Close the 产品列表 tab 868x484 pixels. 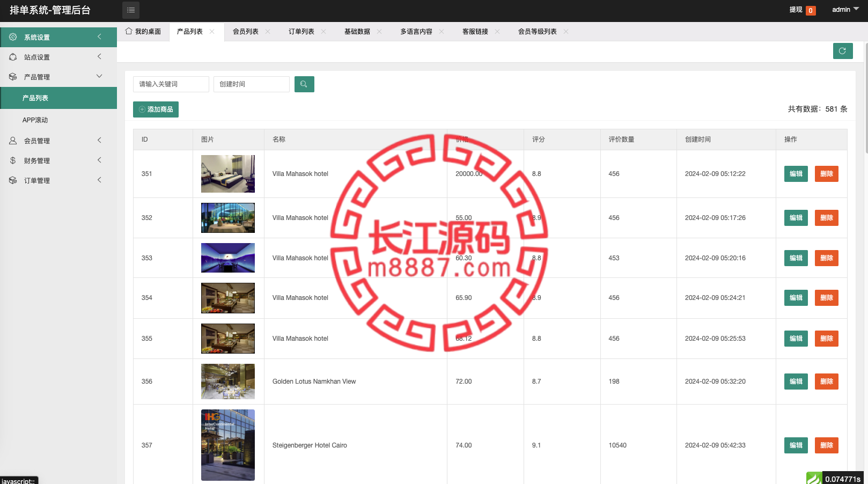[x=212, y=32]
